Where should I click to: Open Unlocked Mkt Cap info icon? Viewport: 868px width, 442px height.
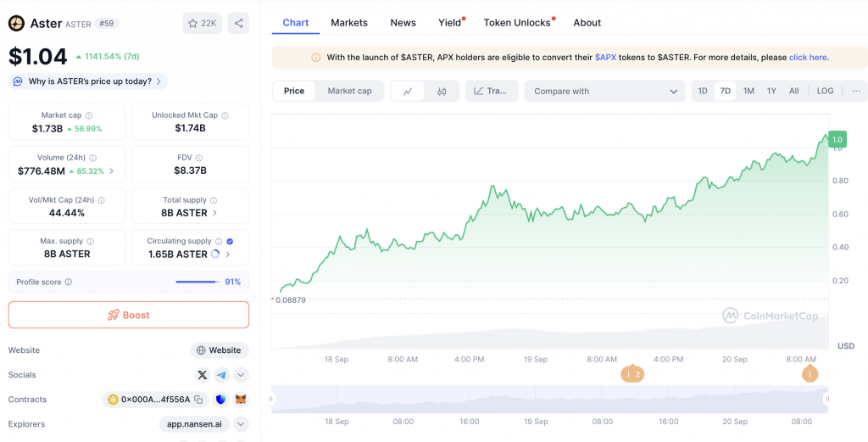(225, 115)
